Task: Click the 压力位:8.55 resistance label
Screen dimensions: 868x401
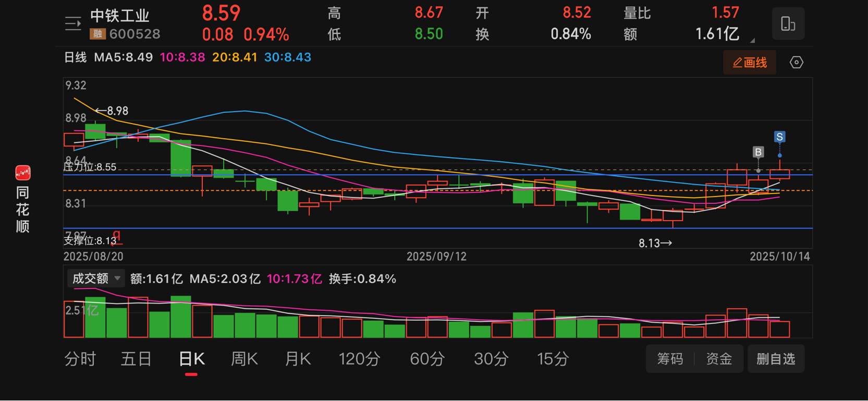Action: (x=90, y=167)
